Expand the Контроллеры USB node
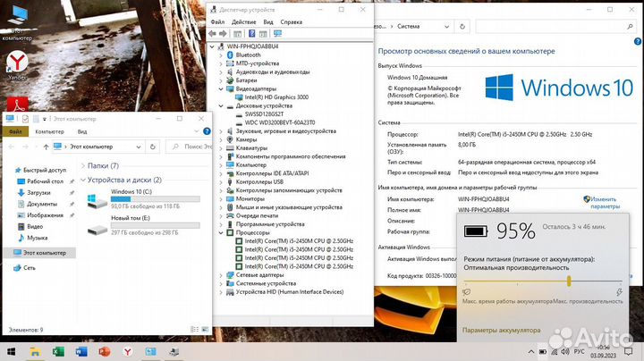This screenshot has width=644, height=361. click(x=221, y=182)
